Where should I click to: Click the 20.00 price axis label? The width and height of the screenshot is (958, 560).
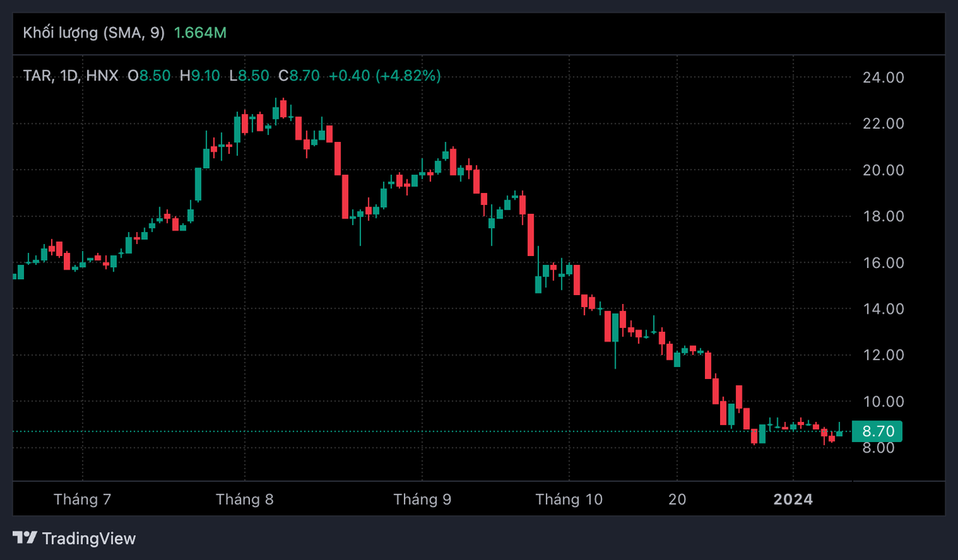point(882,170)
